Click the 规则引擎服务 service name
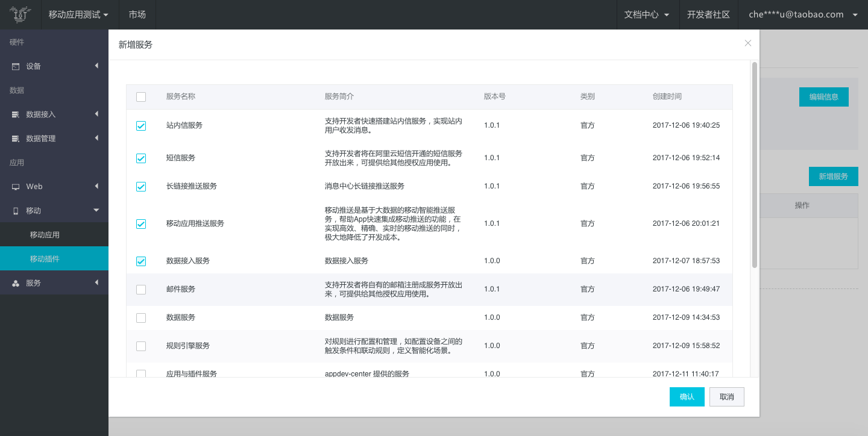The width and height of the screenshot is (868, 436). pos(188,346)
